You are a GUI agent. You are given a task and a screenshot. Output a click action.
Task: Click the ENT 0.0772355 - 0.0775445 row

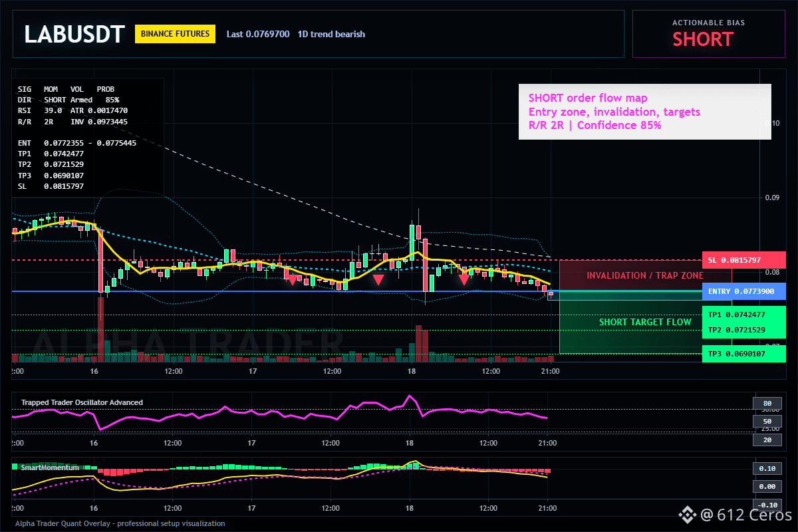[77, 143]
